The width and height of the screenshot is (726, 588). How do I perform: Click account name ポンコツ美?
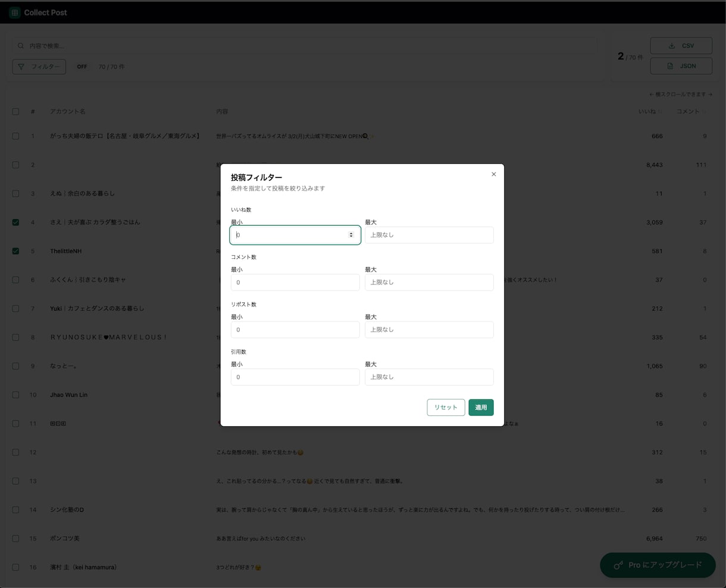[65, 539]
